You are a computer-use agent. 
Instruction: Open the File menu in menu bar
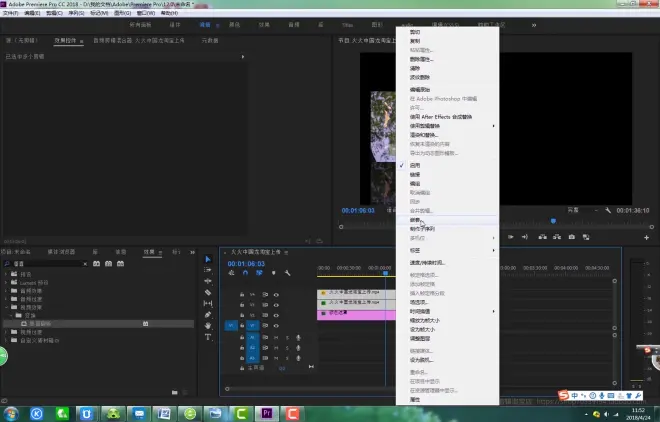[11, 13]
